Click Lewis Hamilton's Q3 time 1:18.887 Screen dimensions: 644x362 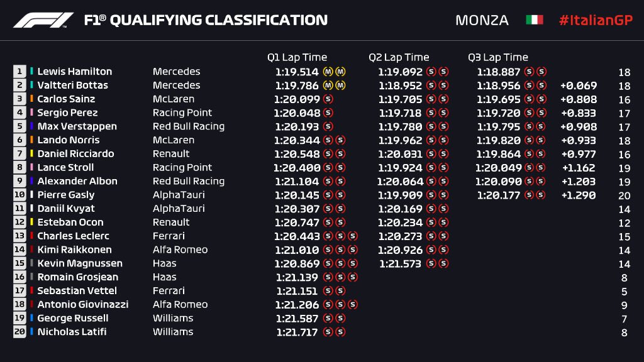tap(498, 72)
